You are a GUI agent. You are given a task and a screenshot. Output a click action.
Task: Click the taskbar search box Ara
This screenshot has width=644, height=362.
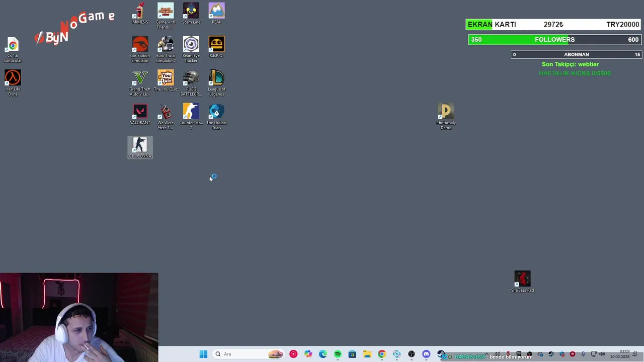[x=248, y=354]
